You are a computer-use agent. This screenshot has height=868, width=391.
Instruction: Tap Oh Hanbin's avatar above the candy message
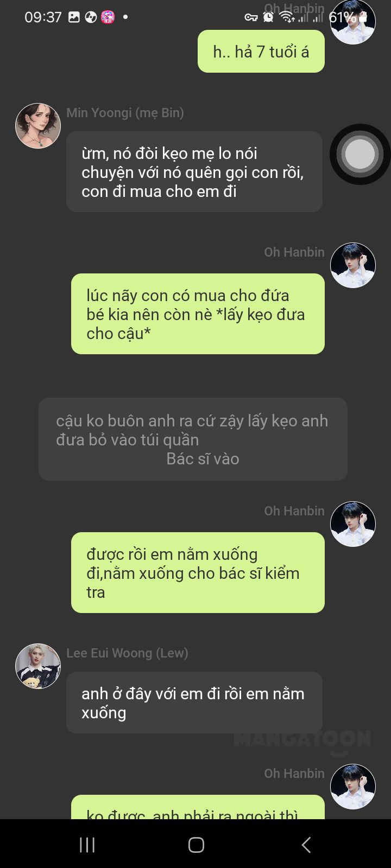pyautogui.click(x=353, y=265)
